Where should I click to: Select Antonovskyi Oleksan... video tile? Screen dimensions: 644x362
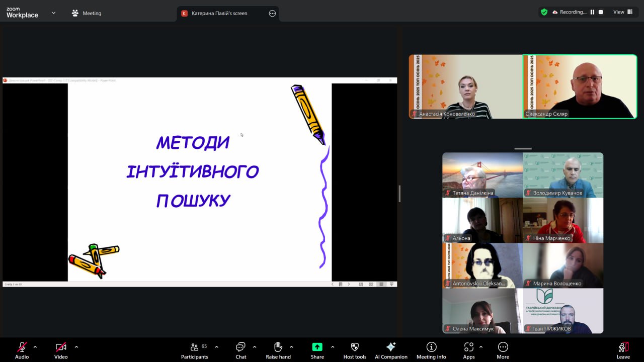[x=482, y=265]
